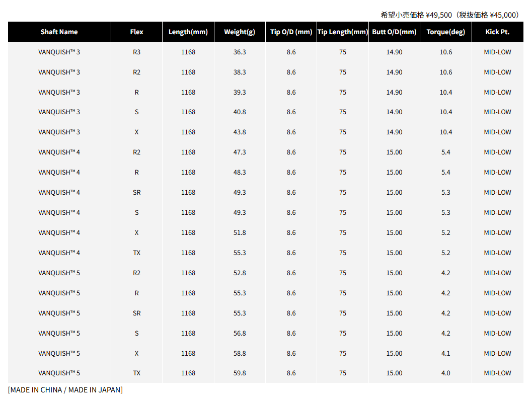Click the Shaft Name column header
This screenshot has height=403, width=532.
pos(59,32)
